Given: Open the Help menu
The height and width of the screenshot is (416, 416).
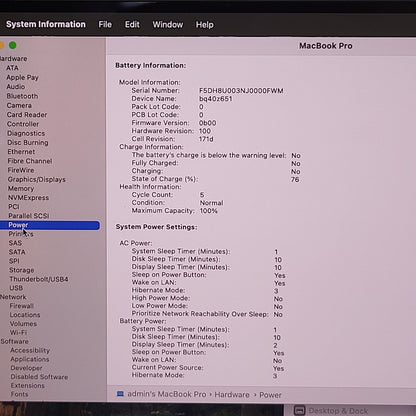Looking at the screenshot, I should (205, 25).
